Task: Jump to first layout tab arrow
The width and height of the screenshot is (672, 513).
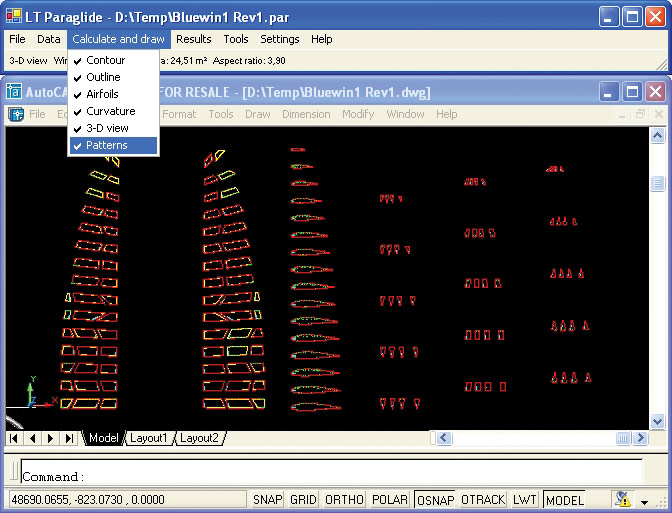Action: point(15,438)
